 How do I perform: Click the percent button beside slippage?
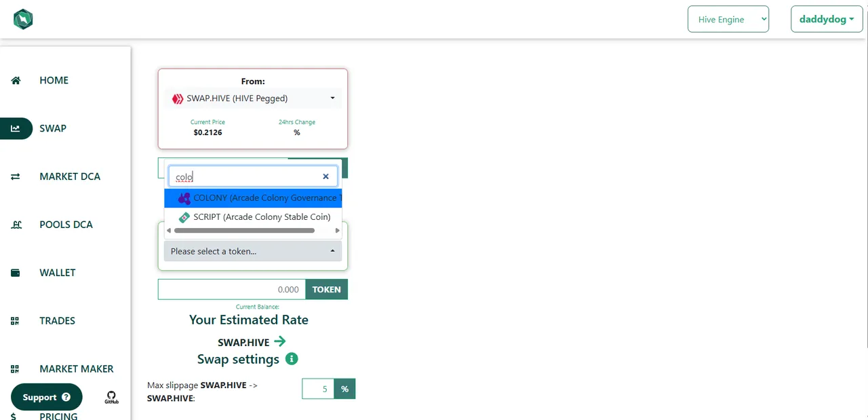point(345,389)
